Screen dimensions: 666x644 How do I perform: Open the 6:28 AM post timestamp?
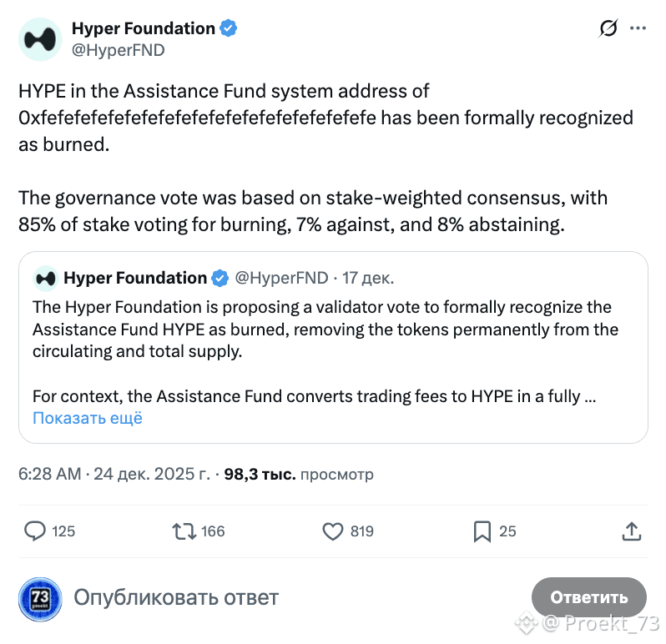click(50, 475)
